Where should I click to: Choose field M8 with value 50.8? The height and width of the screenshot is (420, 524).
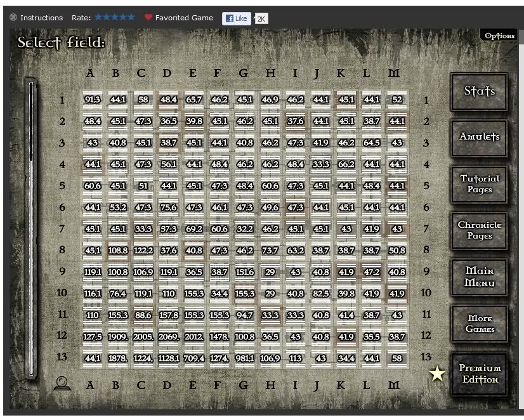[397, 251]
